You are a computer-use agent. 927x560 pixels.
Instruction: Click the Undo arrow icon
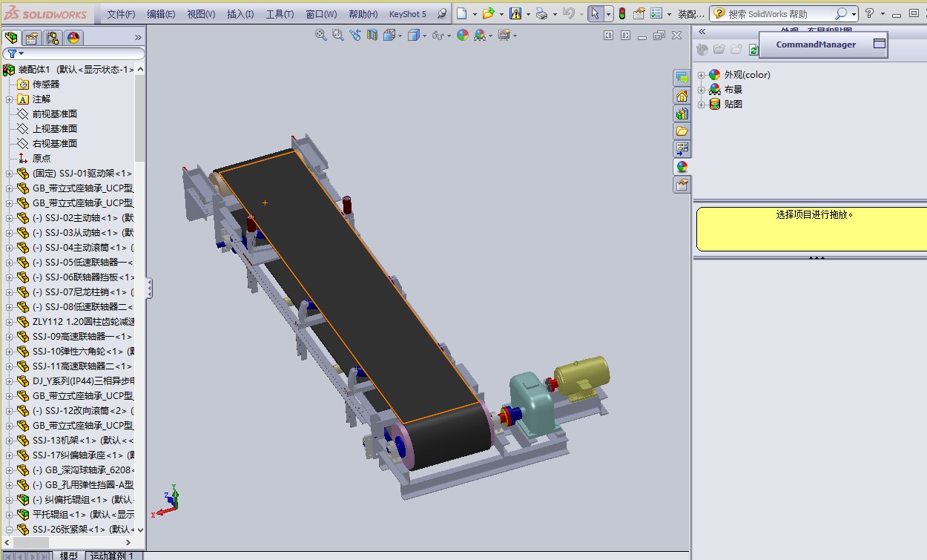tap(568, 13)
